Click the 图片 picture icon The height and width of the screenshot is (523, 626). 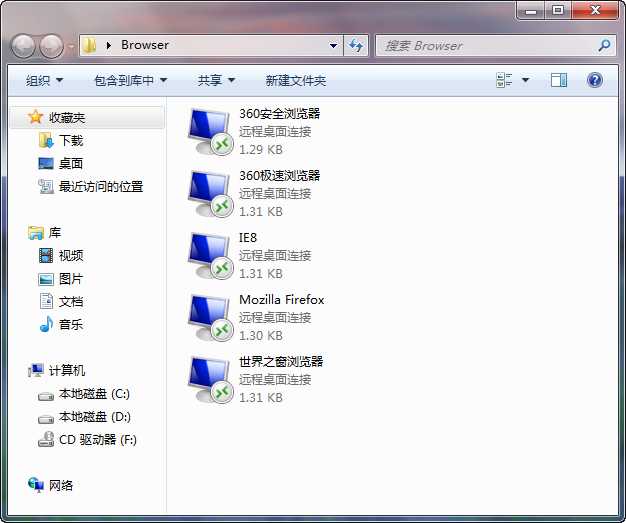pyautogui.click(x=46, y=279)
